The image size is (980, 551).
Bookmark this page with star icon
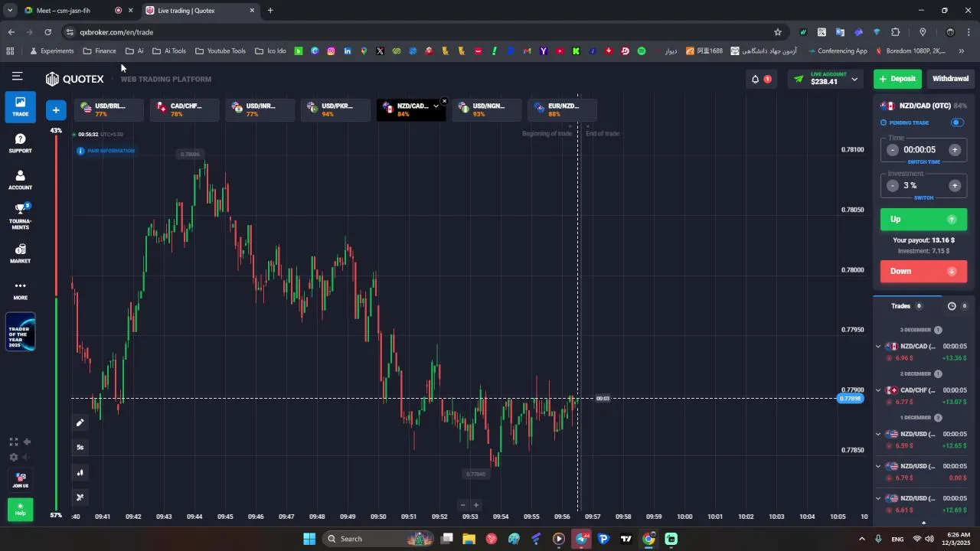778,32
